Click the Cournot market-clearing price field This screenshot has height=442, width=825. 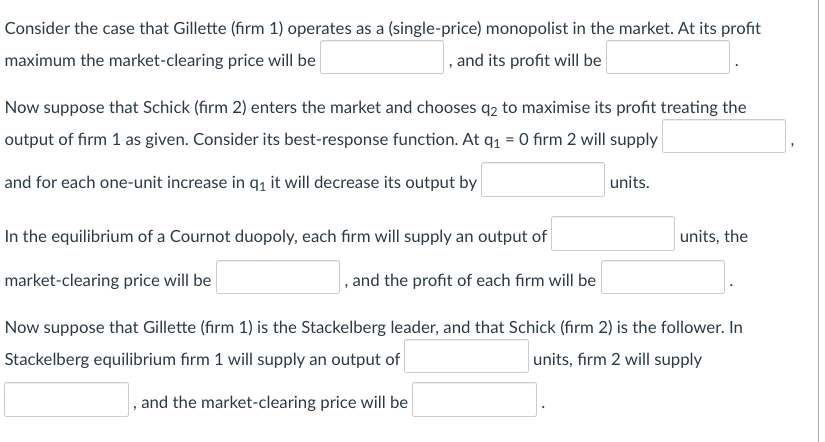(278, 277)
